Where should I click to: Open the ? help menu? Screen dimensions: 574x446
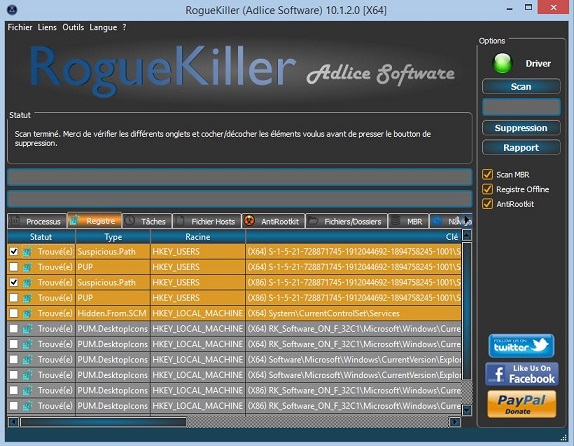124,27
